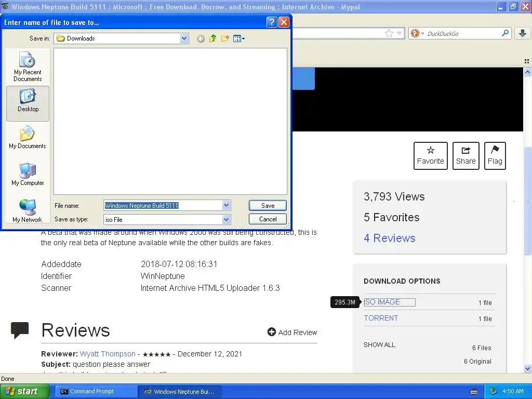Viewport: 532px width, 399px height.
Task: Select Desktop in the places bar
Action: pos(28,103)
